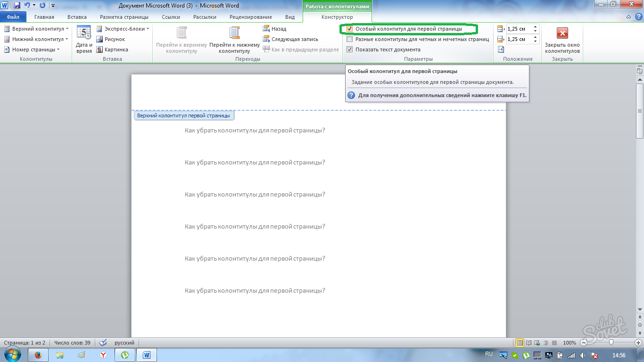
Task: Enable different odd and even pages checkbox
Action: coord(349,39)
